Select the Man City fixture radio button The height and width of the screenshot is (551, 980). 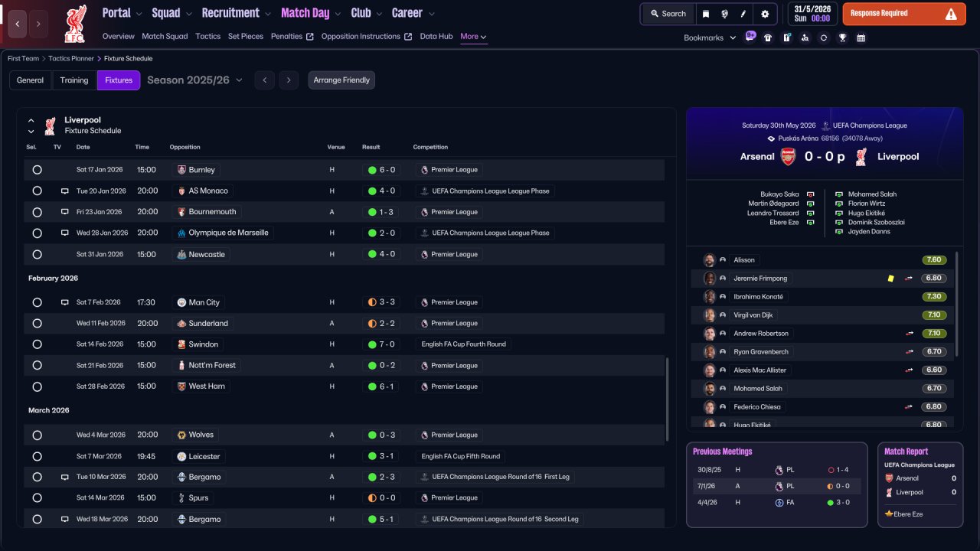coord(37,302)
